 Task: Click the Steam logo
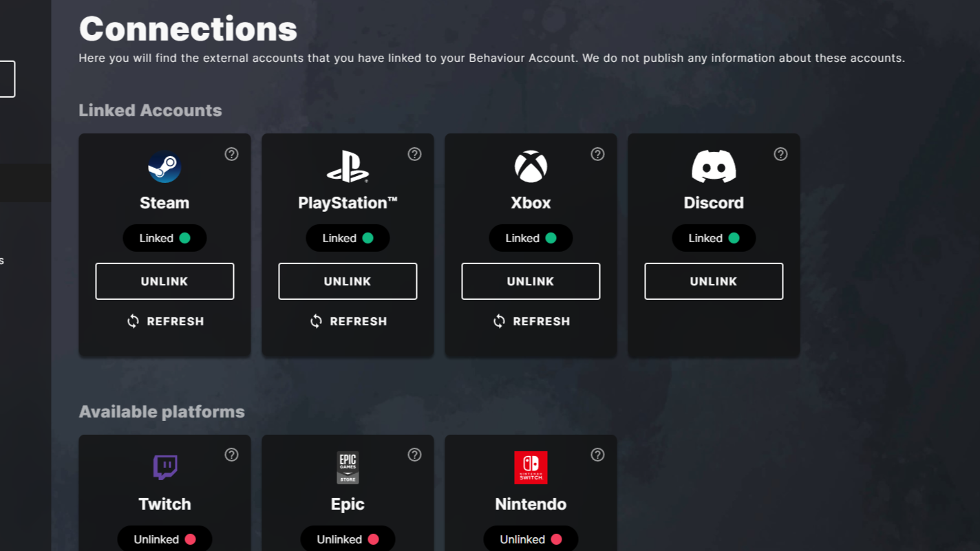(x=164, y=167)
